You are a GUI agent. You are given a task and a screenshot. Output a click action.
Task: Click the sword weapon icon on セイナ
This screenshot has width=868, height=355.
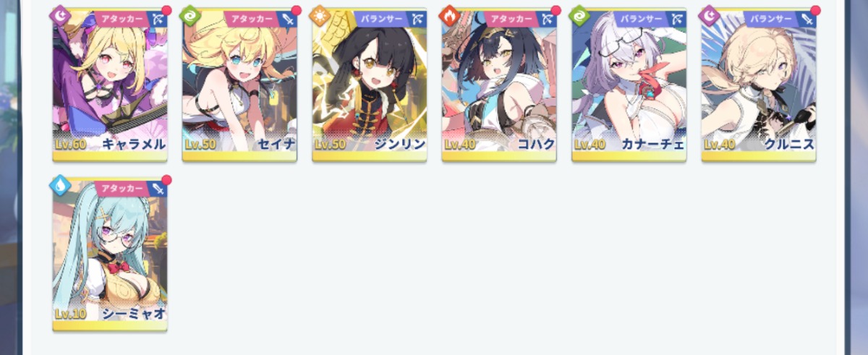coord(288,19)
